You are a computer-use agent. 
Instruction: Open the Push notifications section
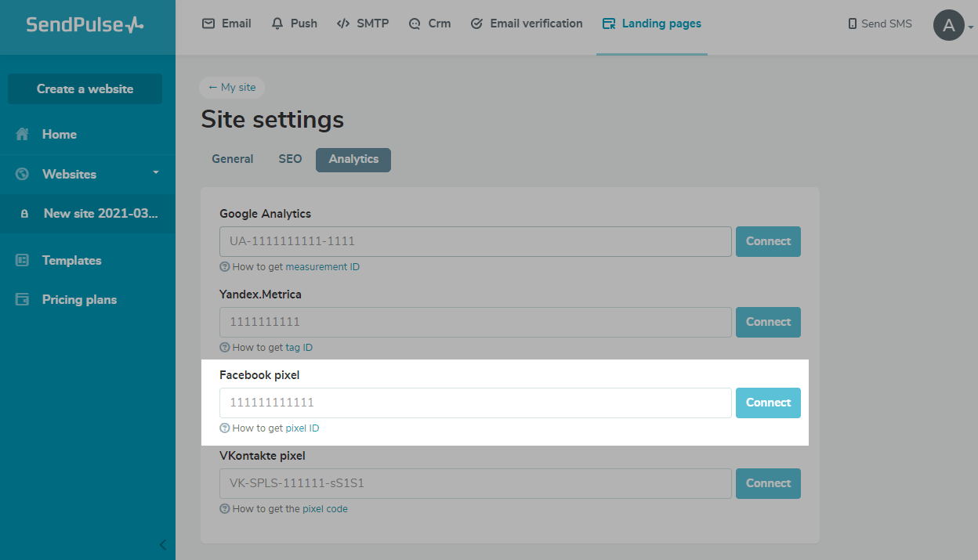295,23
